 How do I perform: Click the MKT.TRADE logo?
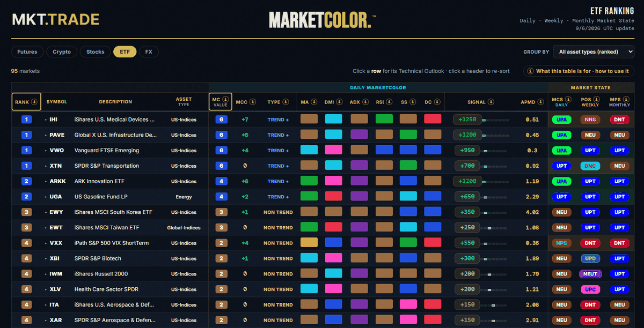tap(56, 20)
